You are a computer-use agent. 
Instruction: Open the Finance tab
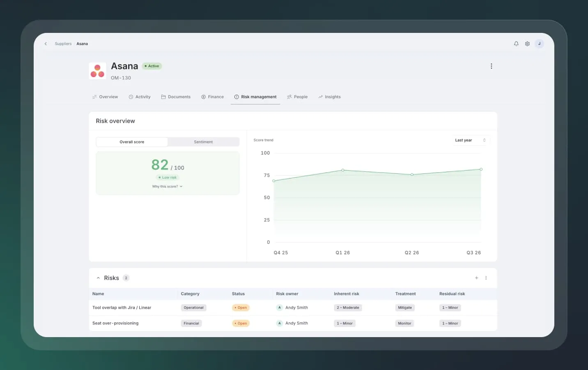212,97
